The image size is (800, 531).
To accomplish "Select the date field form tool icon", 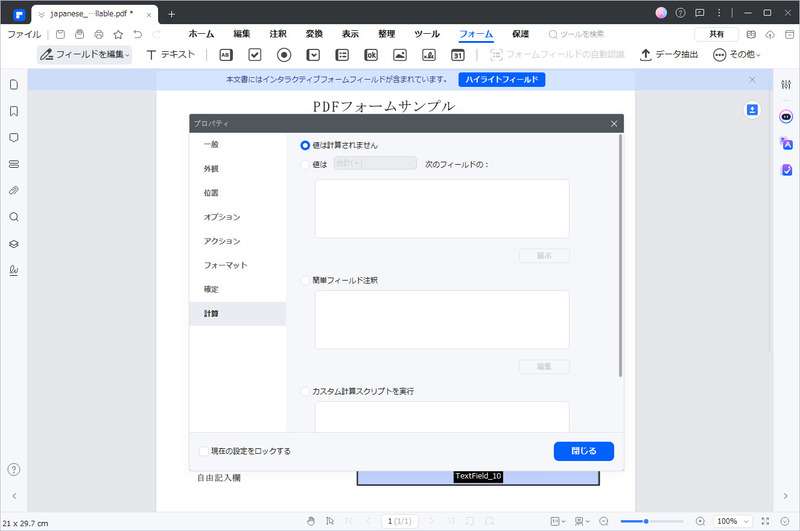I will (x=458, y=55).
